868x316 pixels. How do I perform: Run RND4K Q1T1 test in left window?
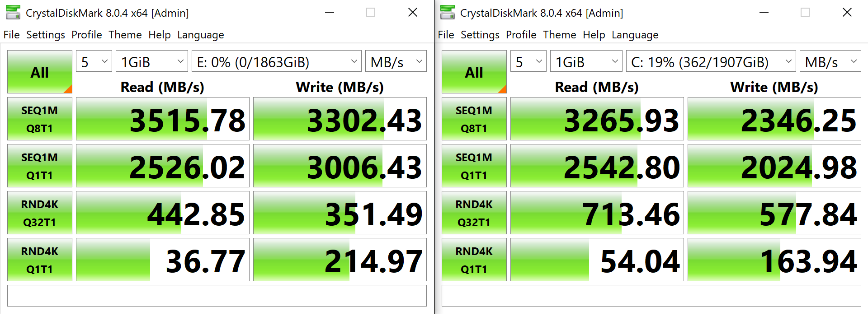tap(40, 260)
